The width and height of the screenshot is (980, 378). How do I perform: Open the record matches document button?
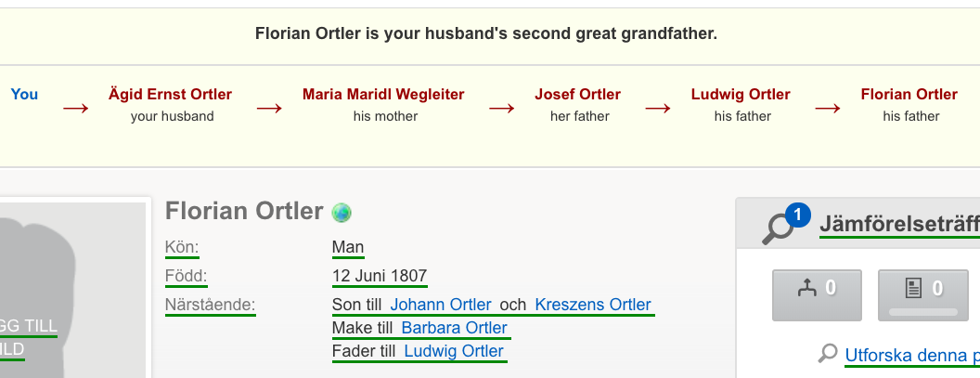pyautogui.click(x=923, y=295)
